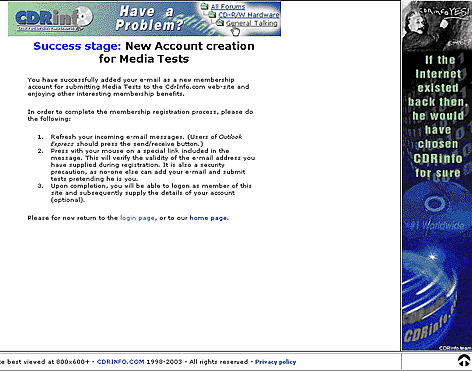The image size is (472, 371).
Task: Open the CDRINFO.COM footer link
Action: click(121, 362)
